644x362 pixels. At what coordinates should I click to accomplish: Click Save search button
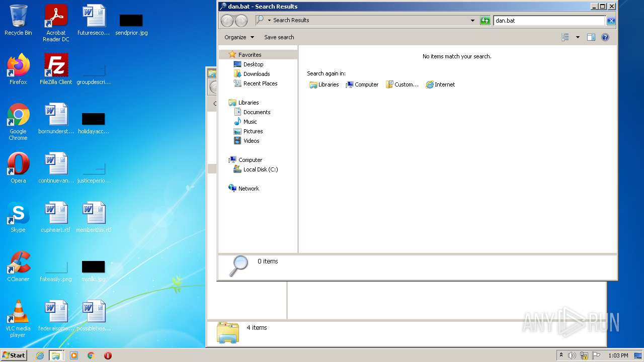coord(279,37)
